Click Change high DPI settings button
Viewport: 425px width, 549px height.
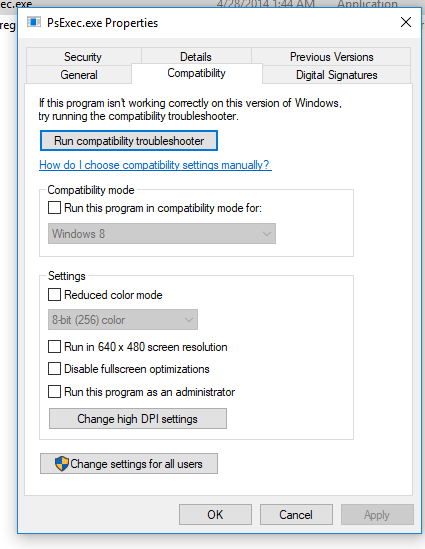[138, 418]
